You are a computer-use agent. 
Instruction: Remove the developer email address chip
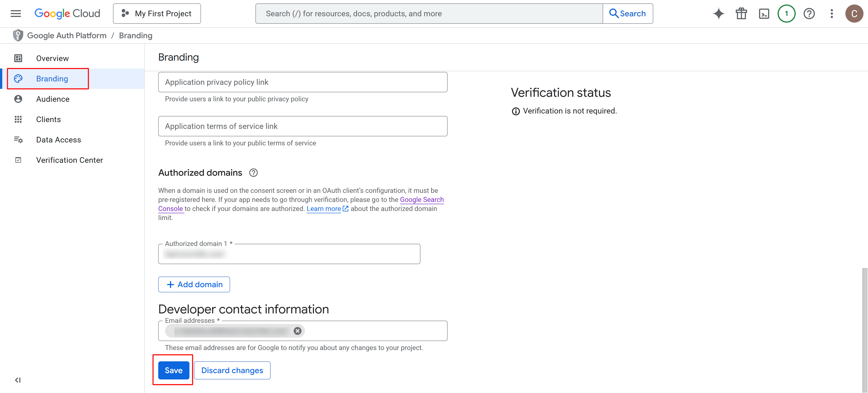[297, 331]
